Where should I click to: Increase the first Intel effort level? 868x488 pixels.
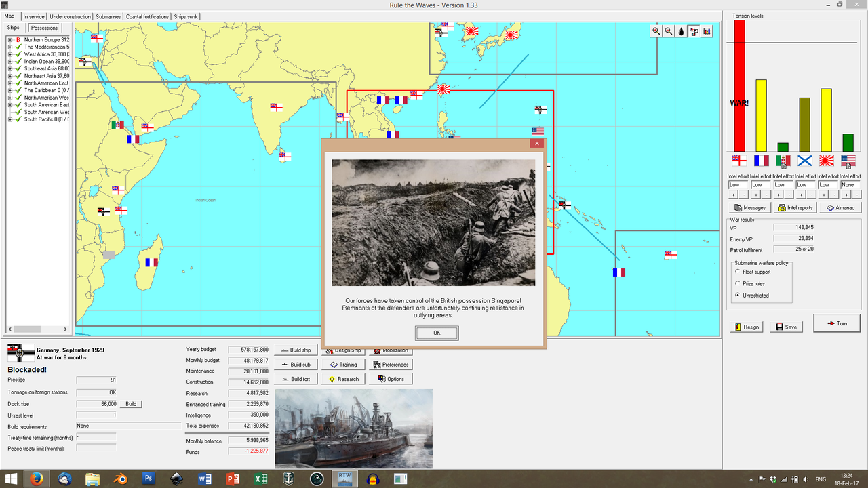tap(734, 195)
